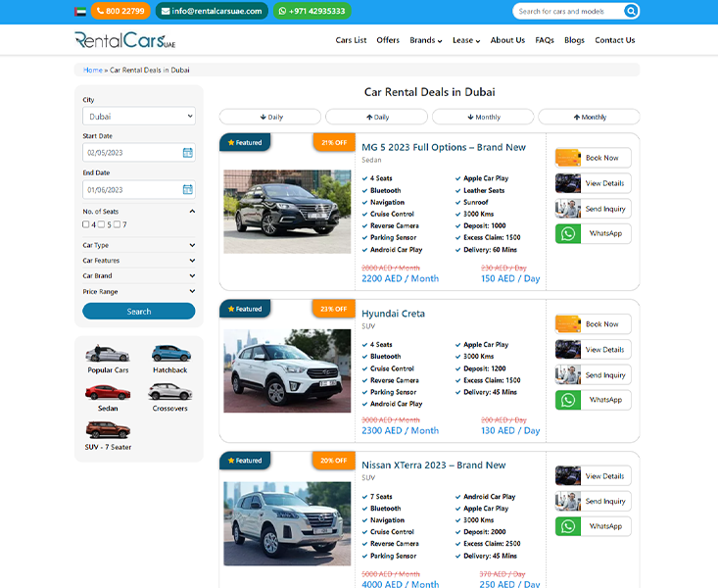Image resolution: width=718 pixels, height=588 pixels.
Task: Check the 7 seats checkbox
Action: click(x=117, y=224)
